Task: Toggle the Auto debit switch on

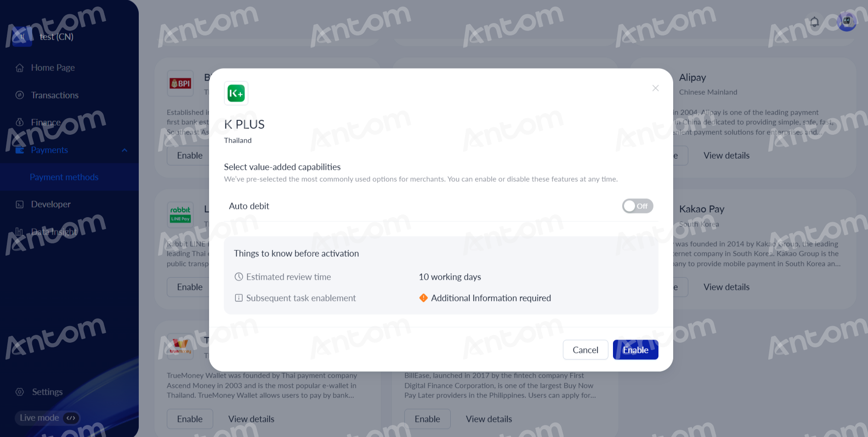Action: (637, 206)
